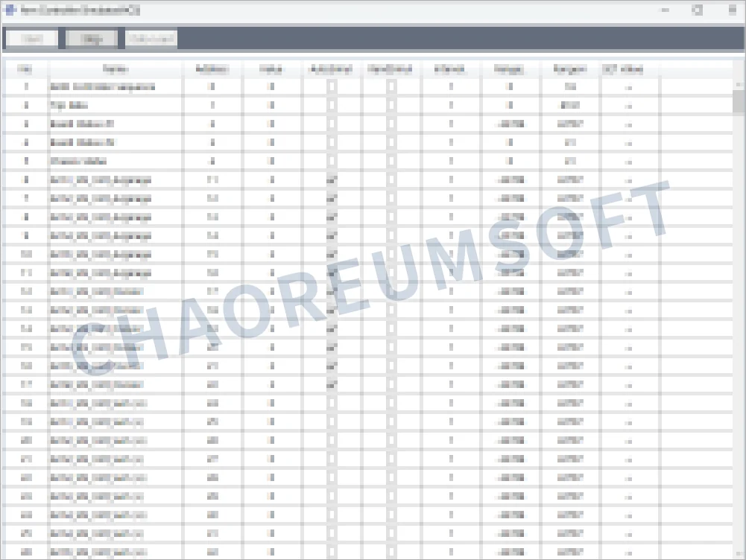Open the ellipsis button in row 2's last column

[628, 106]
